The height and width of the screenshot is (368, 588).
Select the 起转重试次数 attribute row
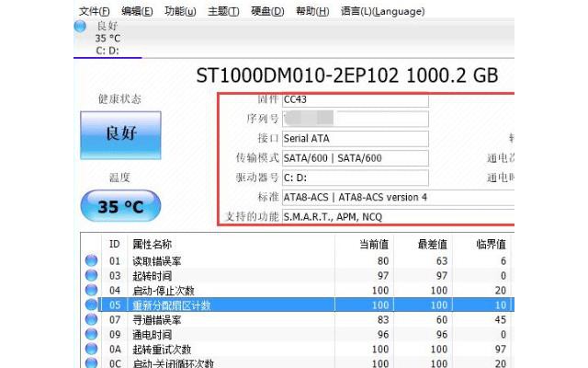(x=297, y=349)
